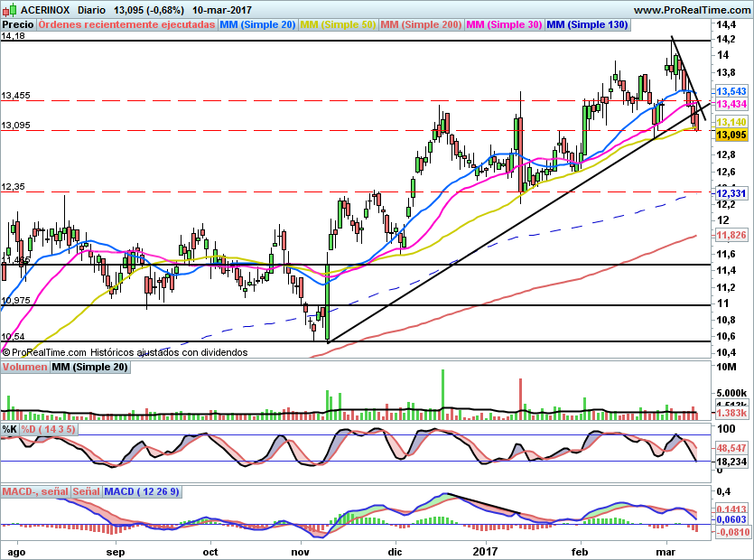Select MM (Simple 20) in volume panel
Image resolution: width=754 pixels, height=560 pixels.
(x=89, y=367)
